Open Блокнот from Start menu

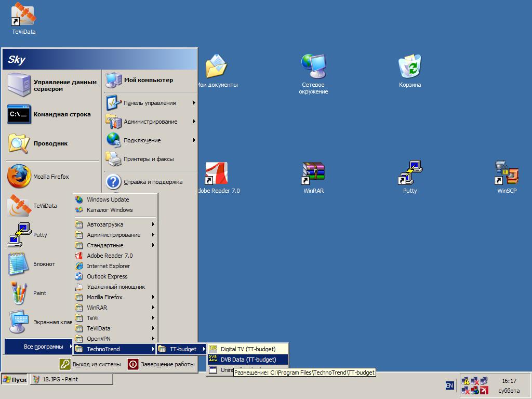[x=39, y=264]
